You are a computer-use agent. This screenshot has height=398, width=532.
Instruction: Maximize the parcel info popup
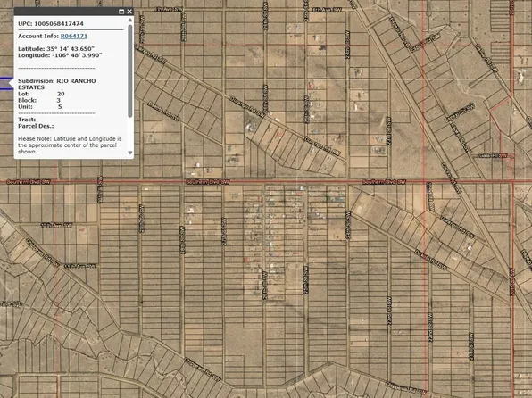tap(121, 12)
